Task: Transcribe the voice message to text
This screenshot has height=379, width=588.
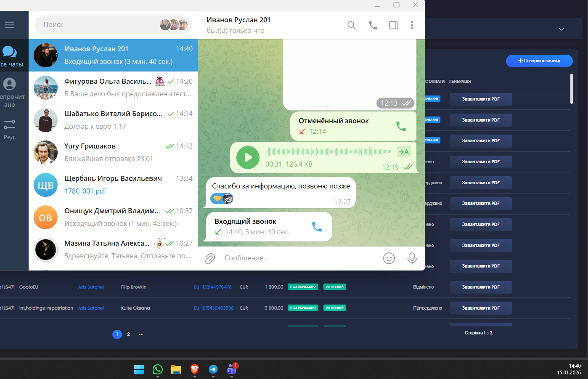Action: coord(404,152)
